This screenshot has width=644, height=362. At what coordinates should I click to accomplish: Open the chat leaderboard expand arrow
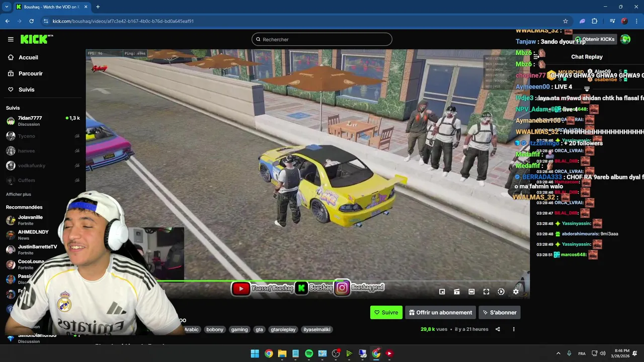pyautogui.click(x=587, y=89)
